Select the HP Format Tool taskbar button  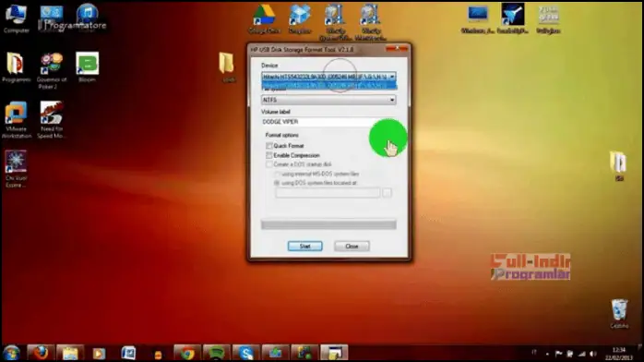pyautogui.click(x=334, y=353)
